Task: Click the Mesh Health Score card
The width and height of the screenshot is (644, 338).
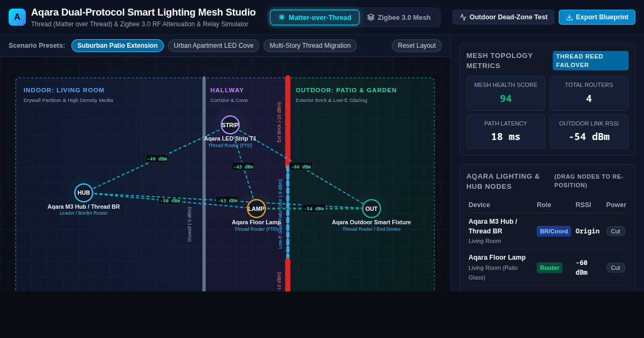Action: [x=506, y=93]
